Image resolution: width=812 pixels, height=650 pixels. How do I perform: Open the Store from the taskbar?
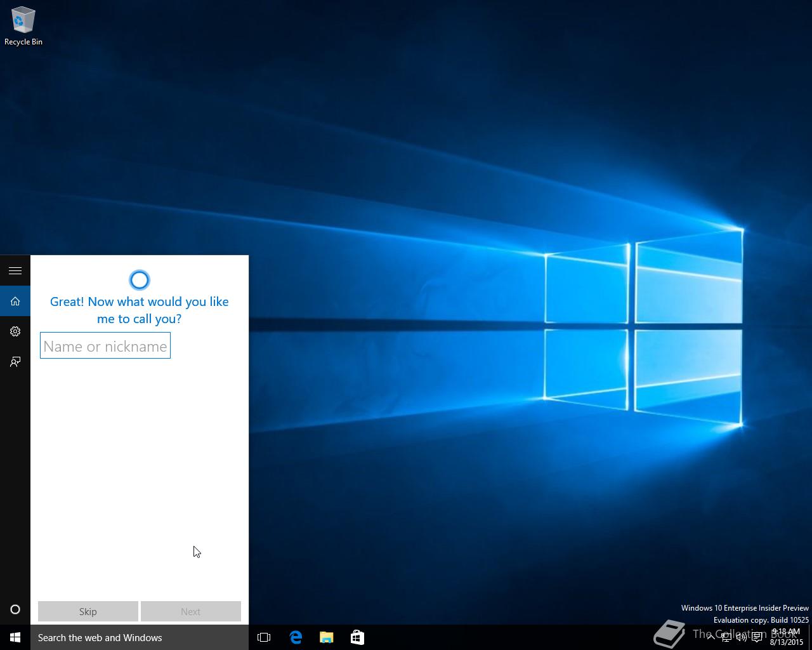(357, 637)
